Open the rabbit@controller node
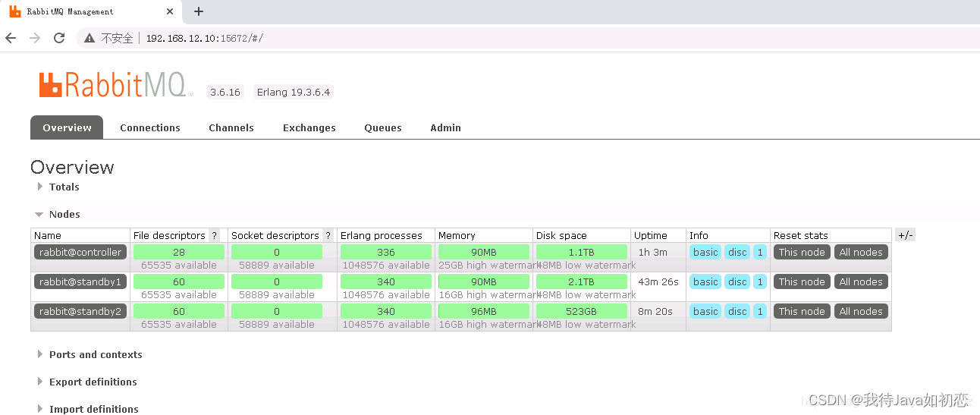 click(80, 252)
